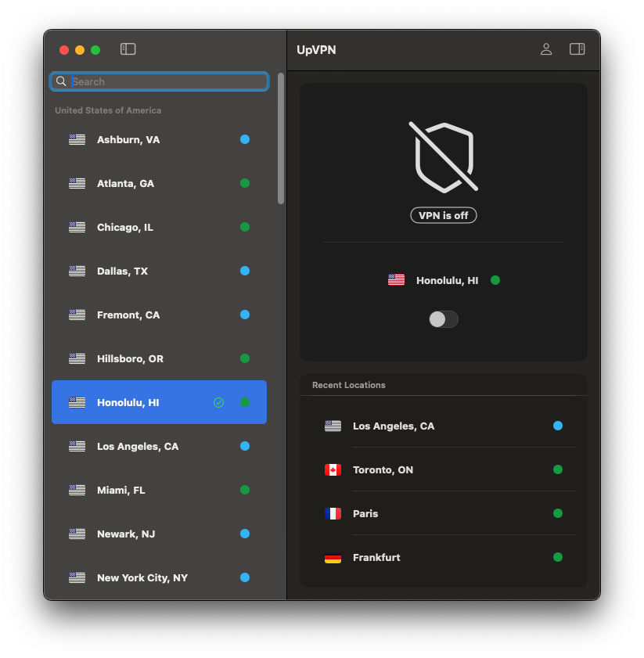Screen dimensions: 644x658
Task: Click the panel layout icon top right
Action: (x=577, y=49)
